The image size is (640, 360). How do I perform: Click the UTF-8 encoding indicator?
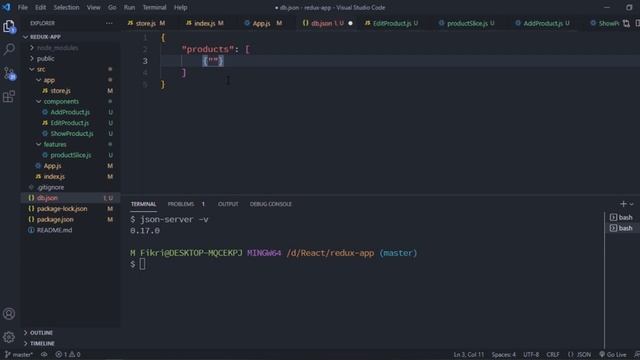(x=531, y=355)
